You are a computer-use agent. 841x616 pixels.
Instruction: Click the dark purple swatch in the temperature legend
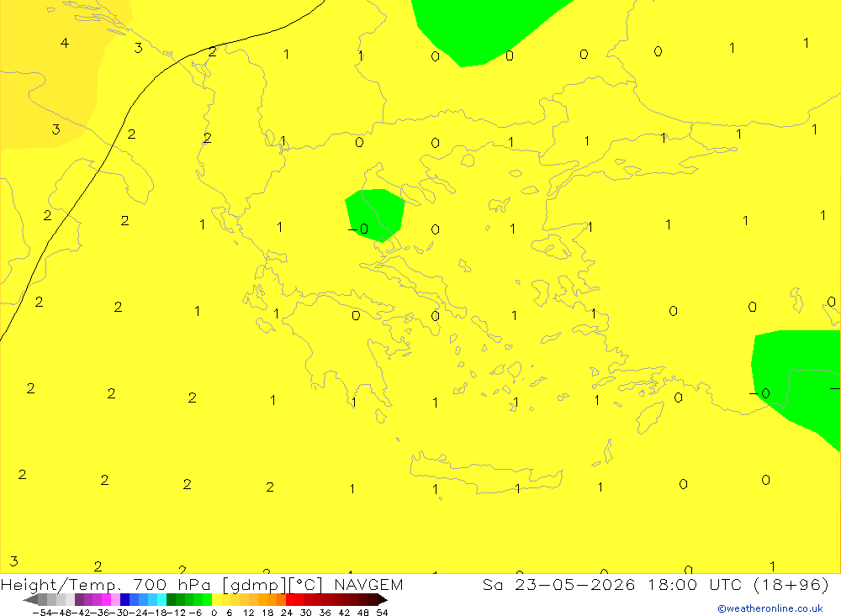pos(79,600)
